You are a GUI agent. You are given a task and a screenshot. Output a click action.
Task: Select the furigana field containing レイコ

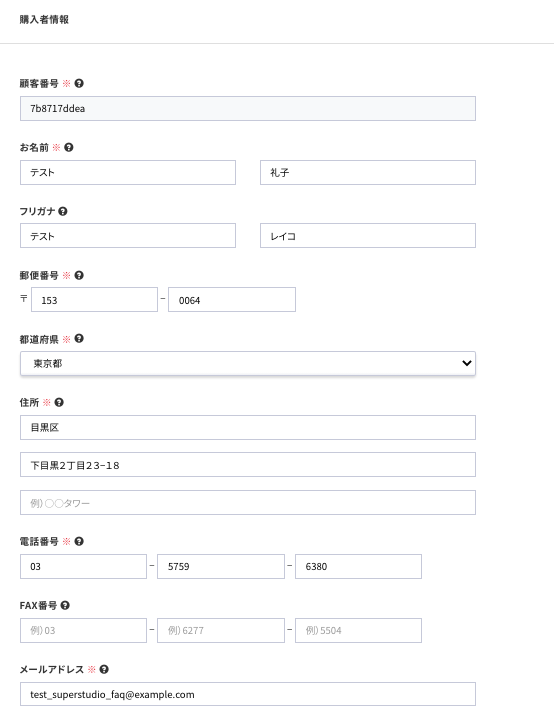pos(368,236)
